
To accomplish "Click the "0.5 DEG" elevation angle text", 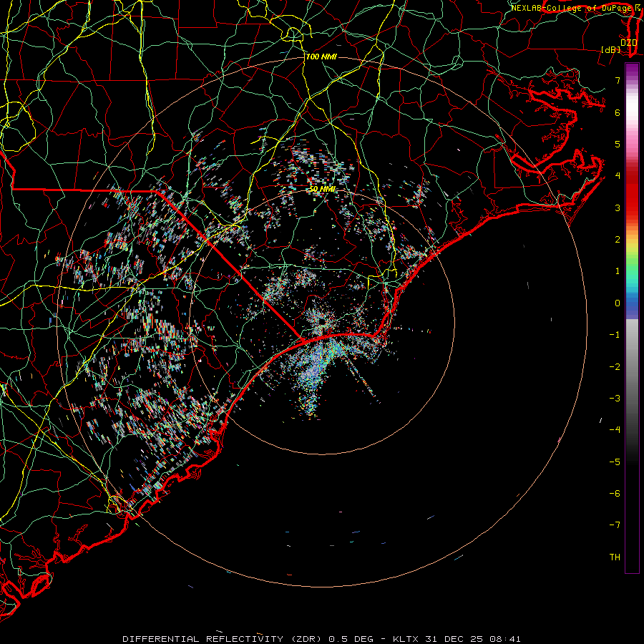I will pyautogui.click(x=351, y=639).
